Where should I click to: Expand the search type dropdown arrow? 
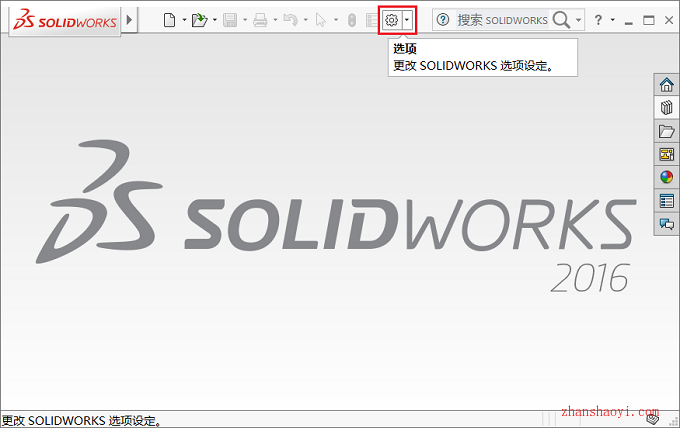coord(579,20)
